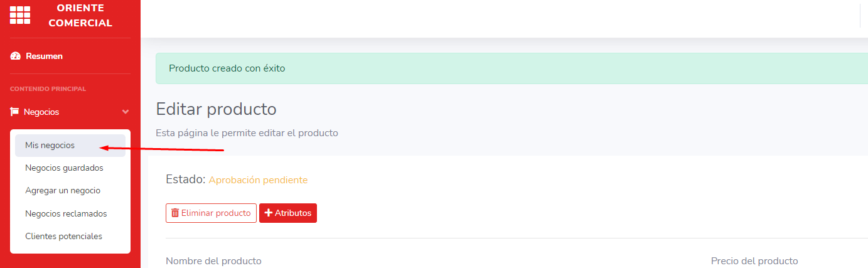This screenshot has height=268, width=868.
Task: Click the Nombre del producto field label
Action: tap(213, 260)
